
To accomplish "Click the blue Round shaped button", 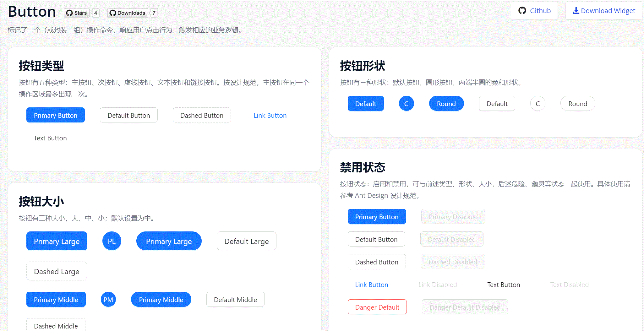I will point(446,103).
